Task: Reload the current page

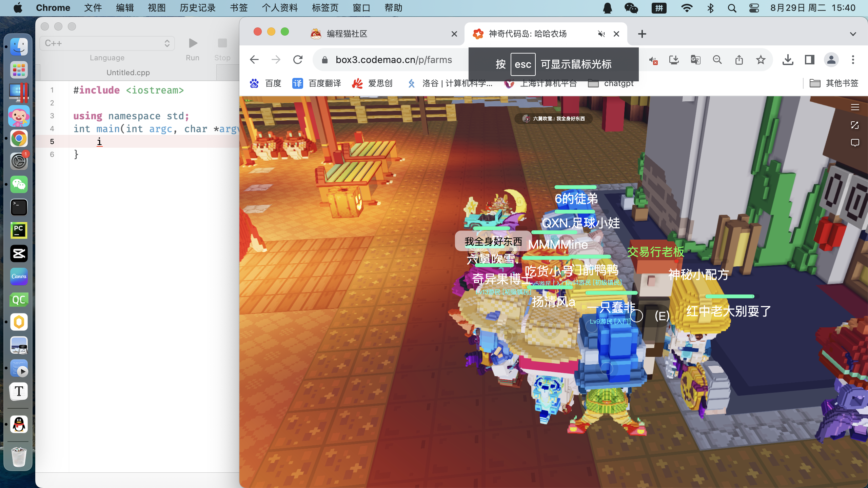Action: click(x=298, y=60)
